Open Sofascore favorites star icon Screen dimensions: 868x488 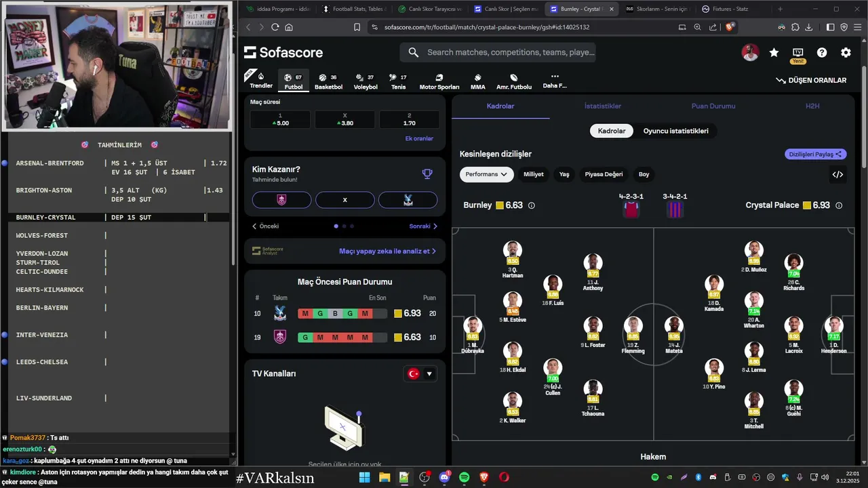point(774,53)
